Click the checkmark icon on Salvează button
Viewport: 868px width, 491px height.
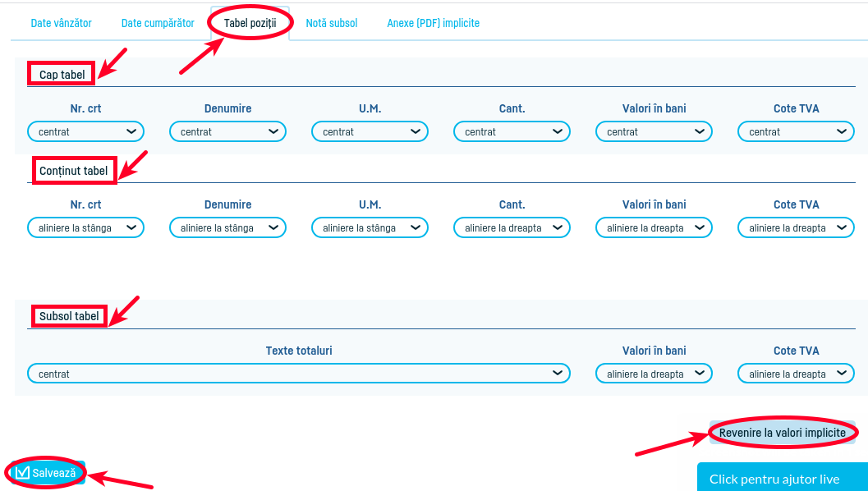tap(23, 473)
